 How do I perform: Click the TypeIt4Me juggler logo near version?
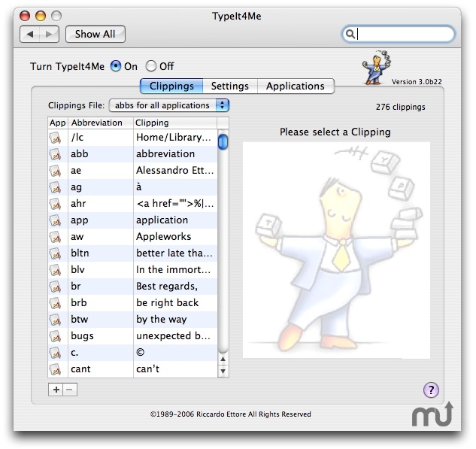(377, 68)
